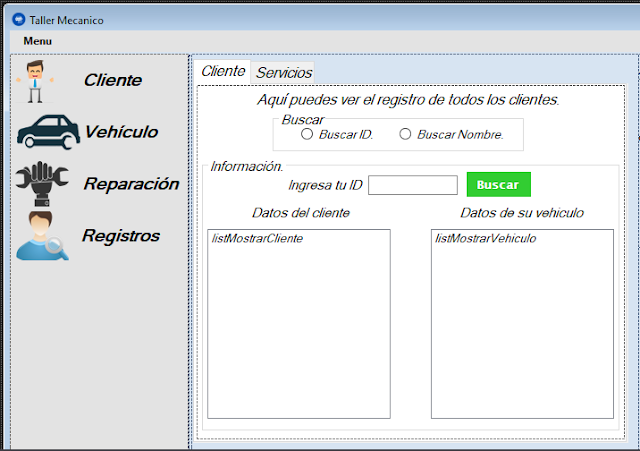Click the 'Datos de su vehiculo' heading

tap(522, 213)
